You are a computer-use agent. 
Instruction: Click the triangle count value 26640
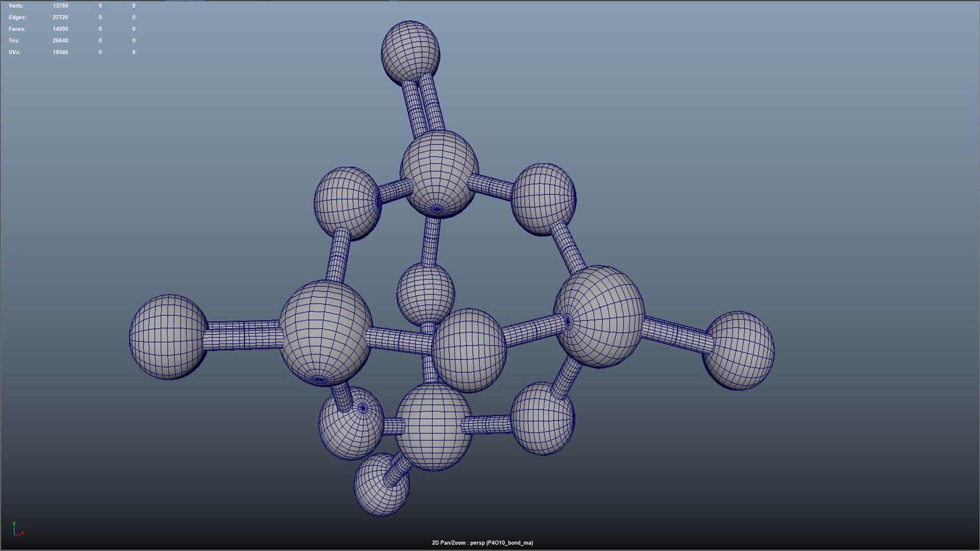point(60,41)
